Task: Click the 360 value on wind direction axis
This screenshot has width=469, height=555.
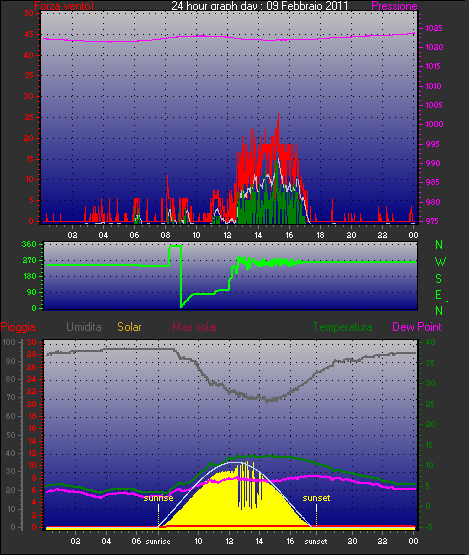Action: [29, 244]
